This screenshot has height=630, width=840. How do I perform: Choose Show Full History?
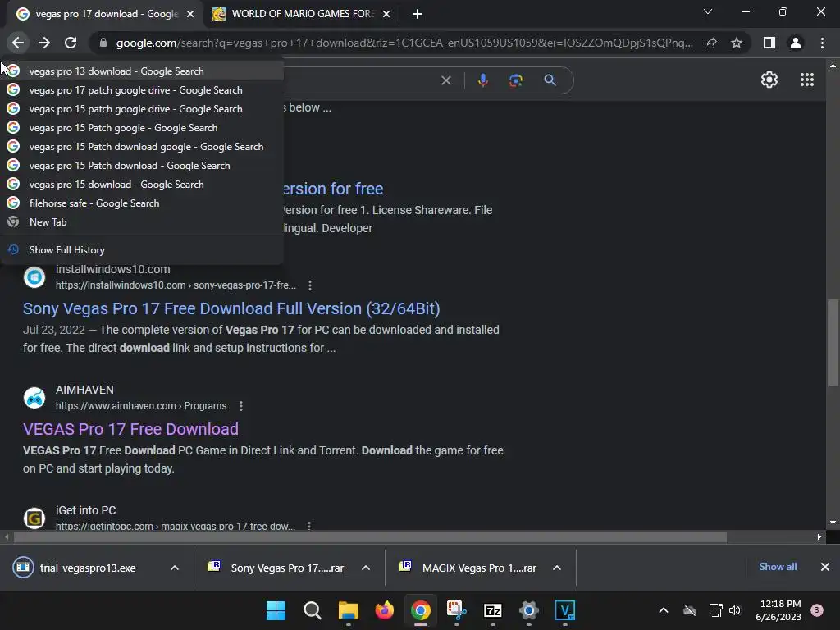(x=143, y=249)
